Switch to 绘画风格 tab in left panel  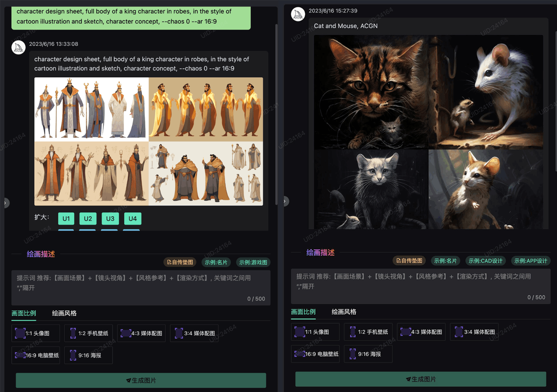[x=64, y=313]
